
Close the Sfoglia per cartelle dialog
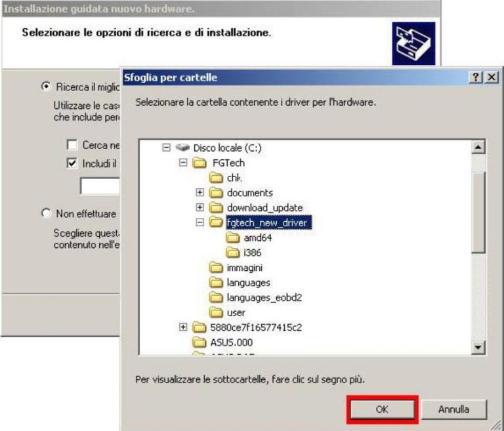pyautogui.click(x=492, y=77)
